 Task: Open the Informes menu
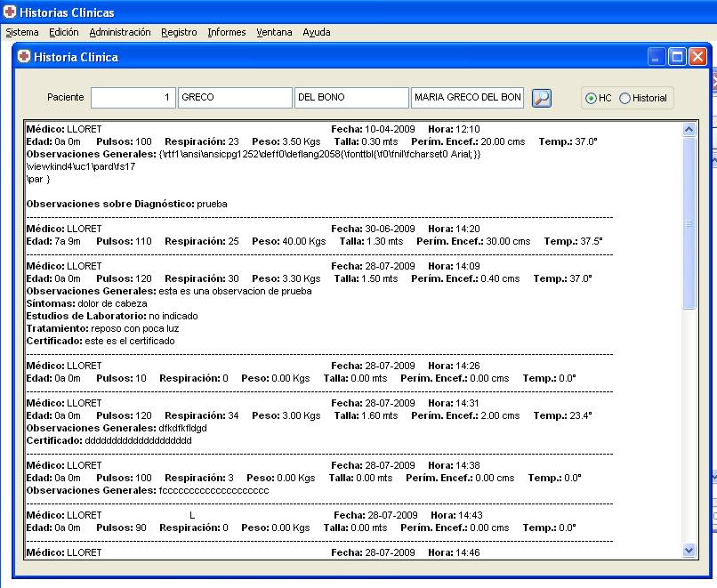(x=227, y=32)
